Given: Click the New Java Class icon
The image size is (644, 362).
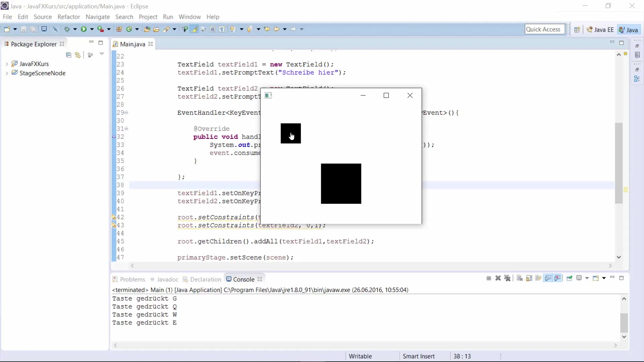Looking at the screenshot, I should (129, 29).
